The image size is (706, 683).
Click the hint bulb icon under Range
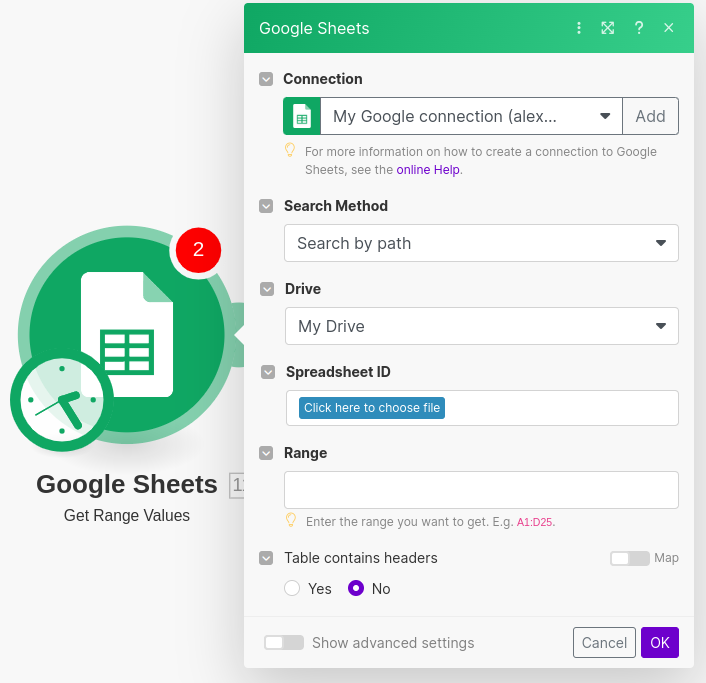[x=291, y=520]
